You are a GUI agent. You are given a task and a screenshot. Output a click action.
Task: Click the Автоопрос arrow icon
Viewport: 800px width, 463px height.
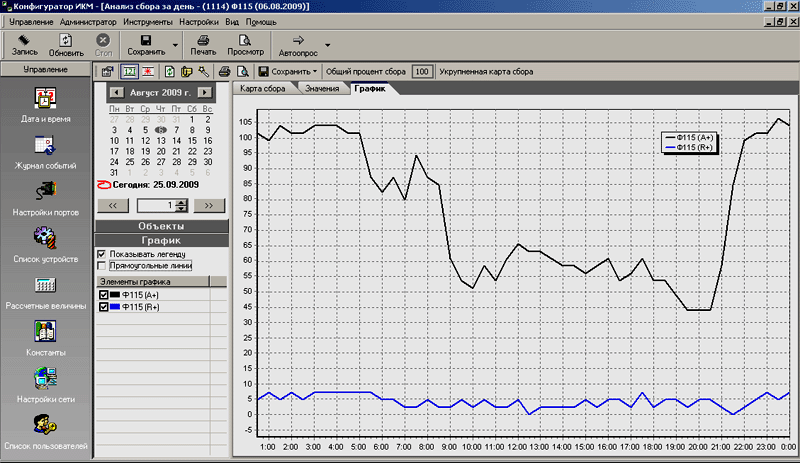coord(298,40)
